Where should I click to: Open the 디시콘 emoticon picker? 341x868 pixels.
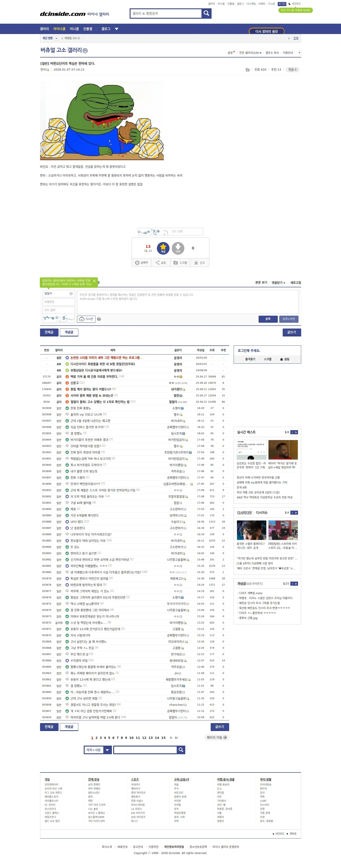pyautogui.click(x=86, y=319)
